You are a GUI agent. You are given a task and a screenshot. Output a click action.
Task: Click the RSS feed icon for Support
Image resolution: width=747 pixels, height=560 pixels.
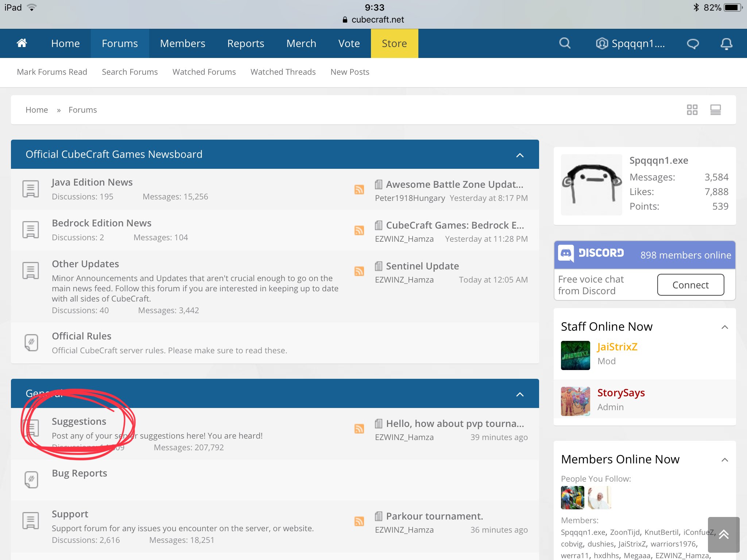(x=359, y=521)
